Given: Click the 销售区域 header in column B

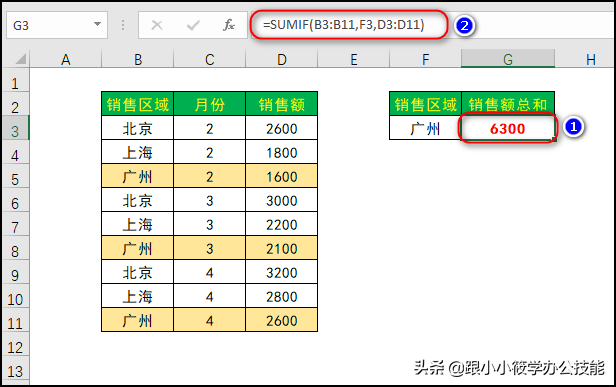Looking at the screenshot, I should tap(138, 104).
